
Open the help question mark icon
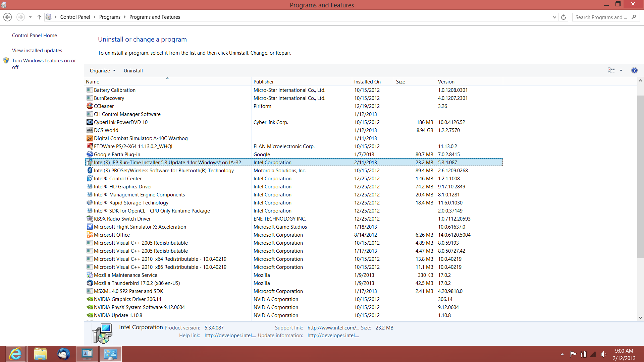634,70
